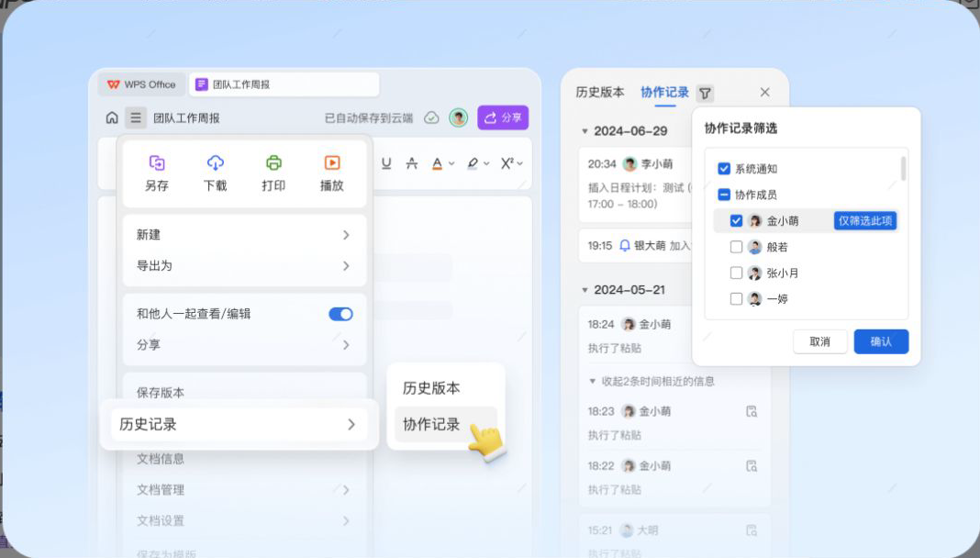Click the cloud saved status icon
This screenshot has height=558, width=980.
(431, 117)
